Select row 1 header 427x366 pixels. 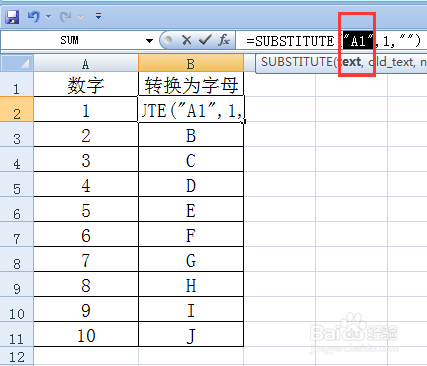tap(17, 85)
